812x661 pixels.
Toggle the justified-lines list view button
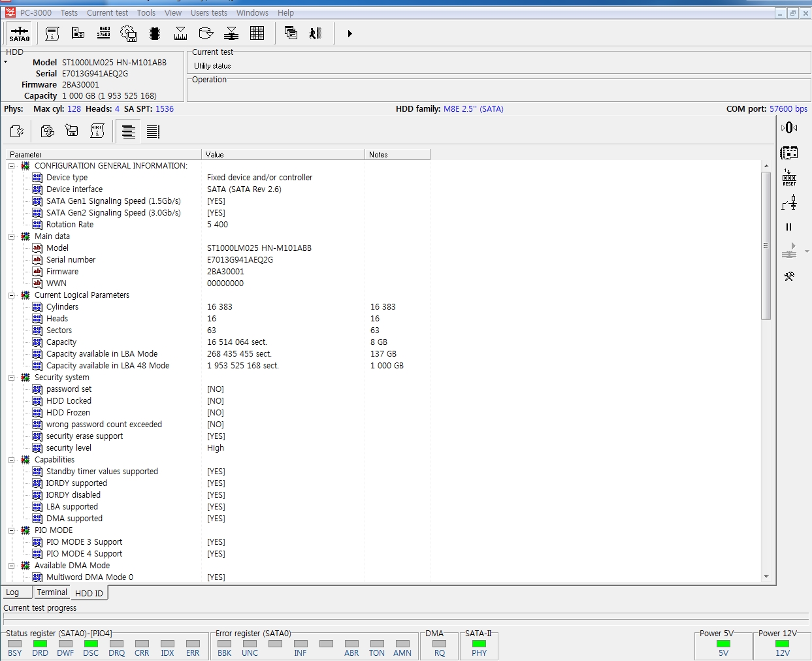(x=153, y=132)
